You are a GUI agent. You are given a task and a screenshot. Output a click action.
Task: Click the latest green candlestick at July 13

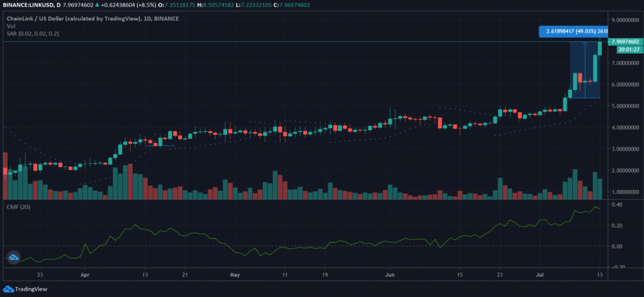coord(599,48)
